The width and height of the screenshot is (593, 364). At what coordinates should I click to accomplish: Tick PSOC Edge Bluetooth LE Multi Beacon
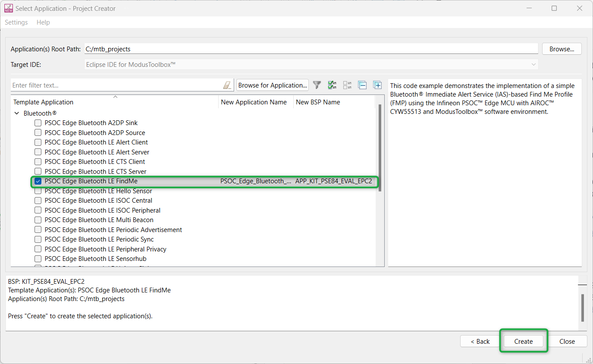tap(38, 220)
